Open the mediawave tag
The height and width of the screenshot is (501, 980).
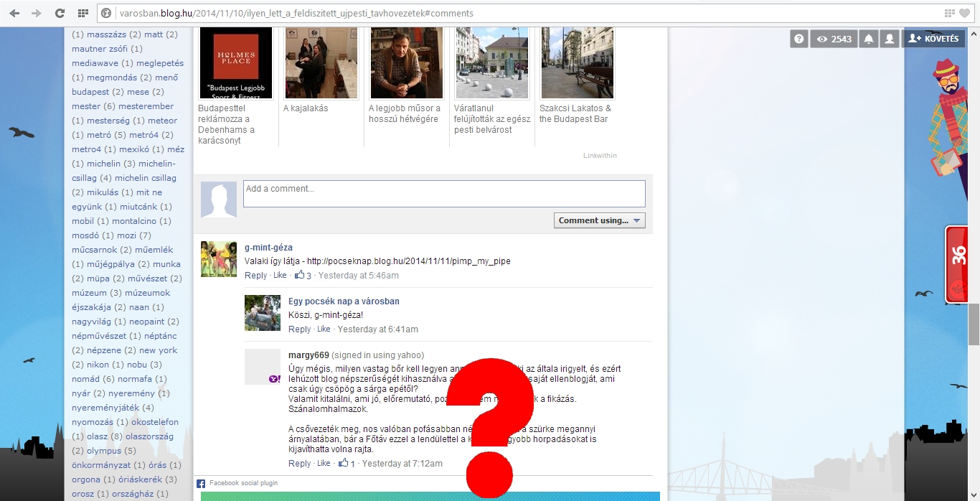(96, 63)
